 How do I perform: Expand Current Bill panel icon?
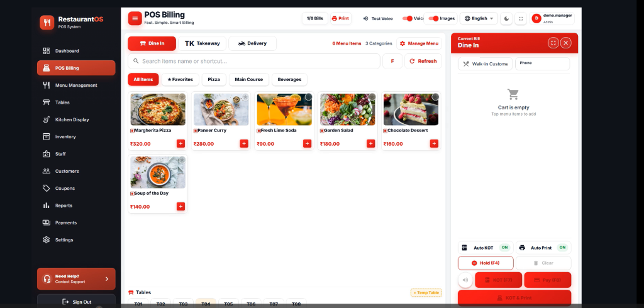pyautogui.click(x=553, y=43)
